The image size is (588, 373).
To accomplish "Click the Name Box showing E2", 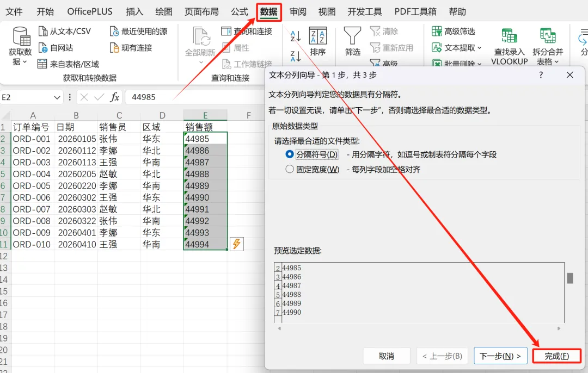I will coord(26,97).
